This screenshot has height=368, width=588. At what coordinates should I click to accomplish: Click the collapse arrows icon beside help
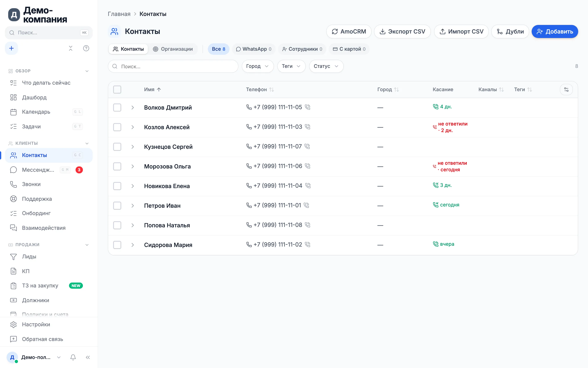coord(70,48)
